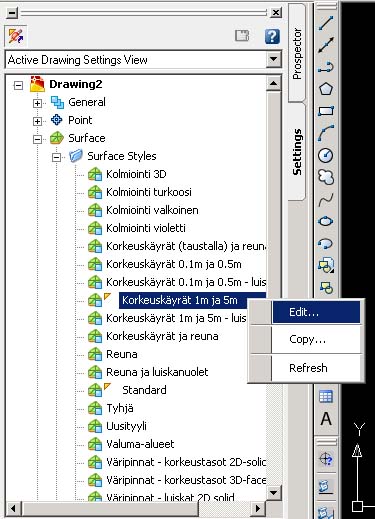Screen dimensions: 375x519
Task: Select the Line draw tool
Action: coord(326,23)
